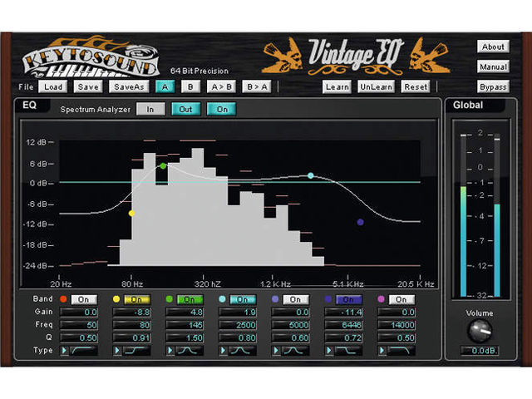Open type dropdown arrow for band 3
This screenshot has height=399, width=532.
click(x=170, y=350)
